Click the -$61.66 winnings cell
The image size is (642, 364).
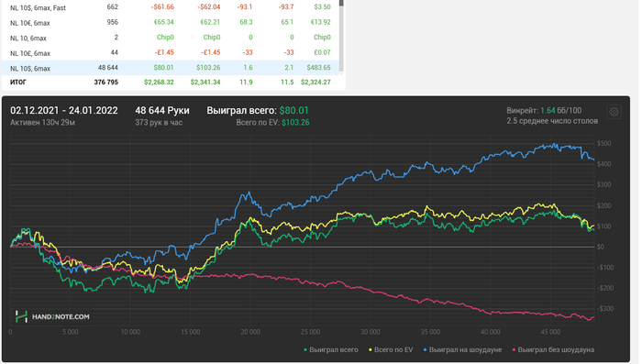tap(162, 7)
